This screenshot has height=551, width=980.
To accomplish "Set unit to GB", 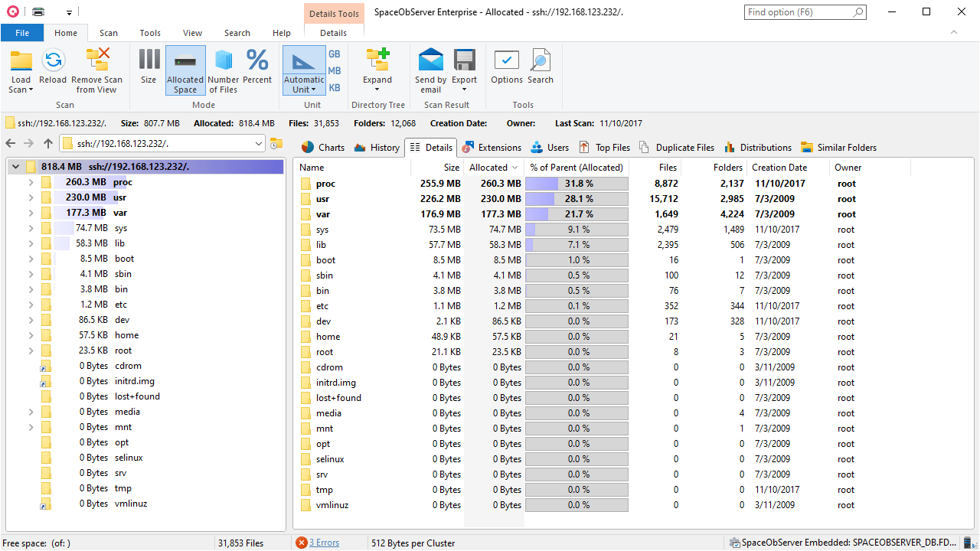I will [335, 54].
